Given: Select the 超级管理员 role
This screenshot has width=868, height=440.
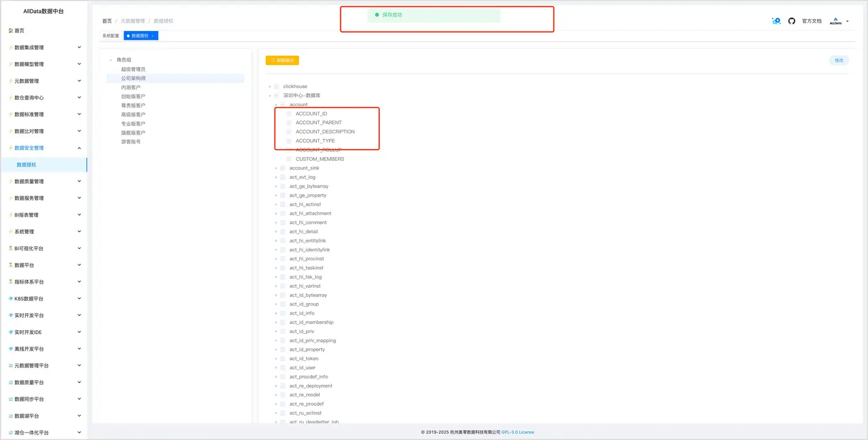Looking at the screenshot, I should (x=133, y=70).
